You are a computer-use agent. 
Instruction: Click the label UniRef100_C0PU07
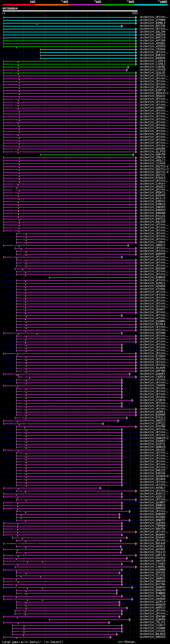[x=152, y=184]
